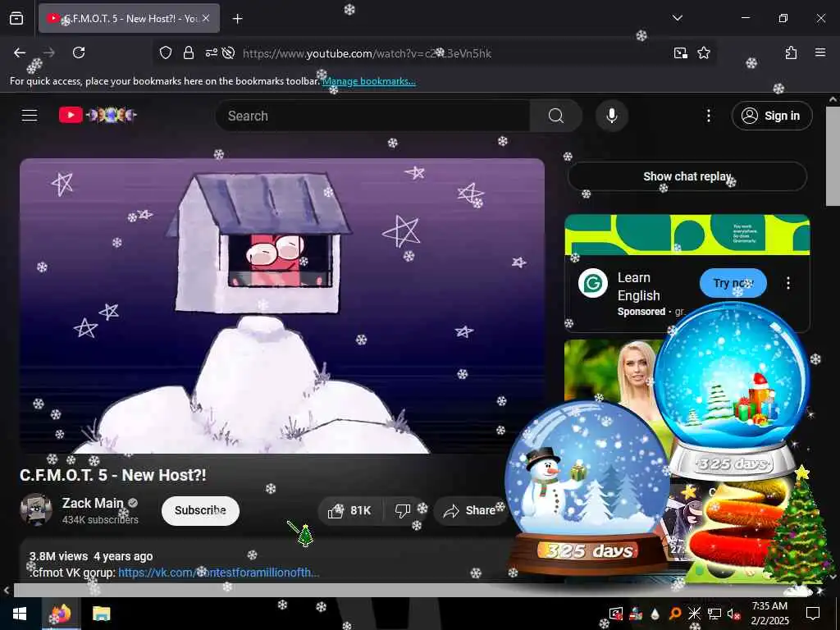Image resolution: width=840 pixels, height=630 pixels.
Task: Open Zack Main channel avatar
Action: (36, 509)
